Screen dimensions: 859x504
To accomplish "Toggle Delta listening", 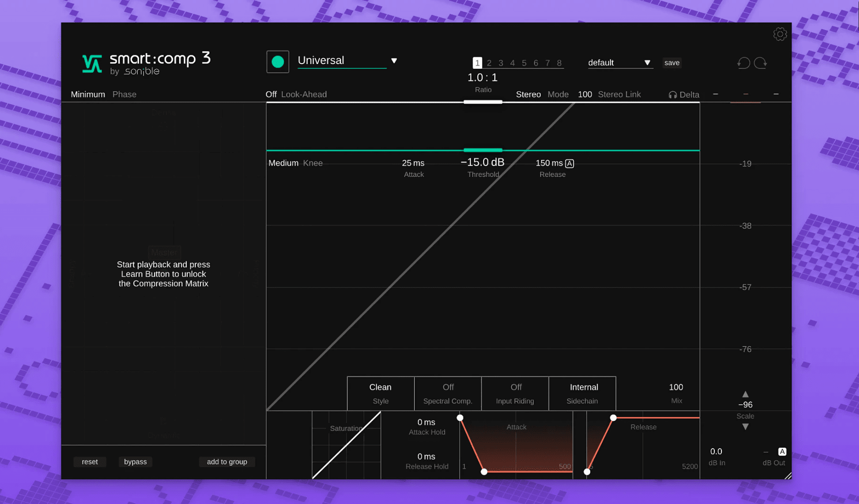I will pyautogui.click(x=684, y=95).
